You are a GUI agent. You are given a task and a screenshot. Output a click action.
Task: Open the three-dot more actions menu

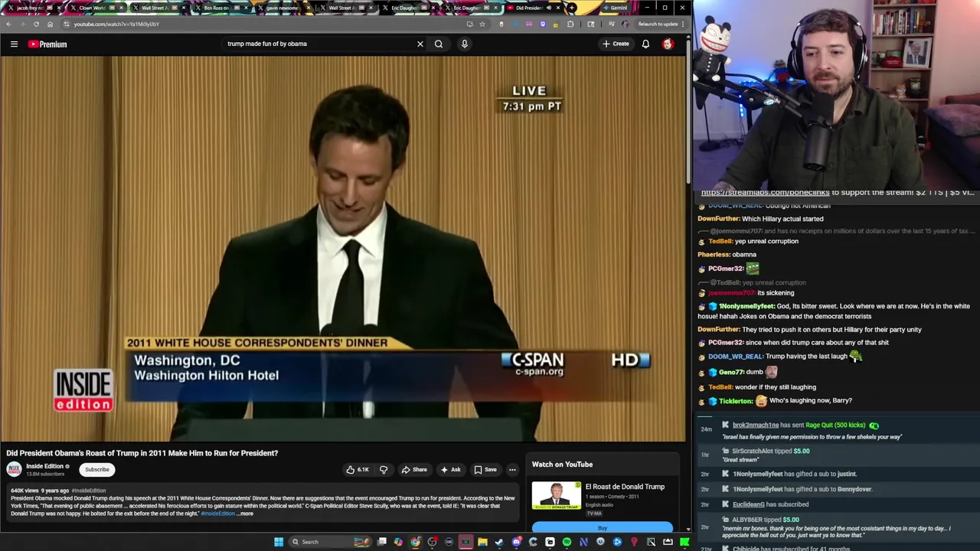tap(512, 469)
